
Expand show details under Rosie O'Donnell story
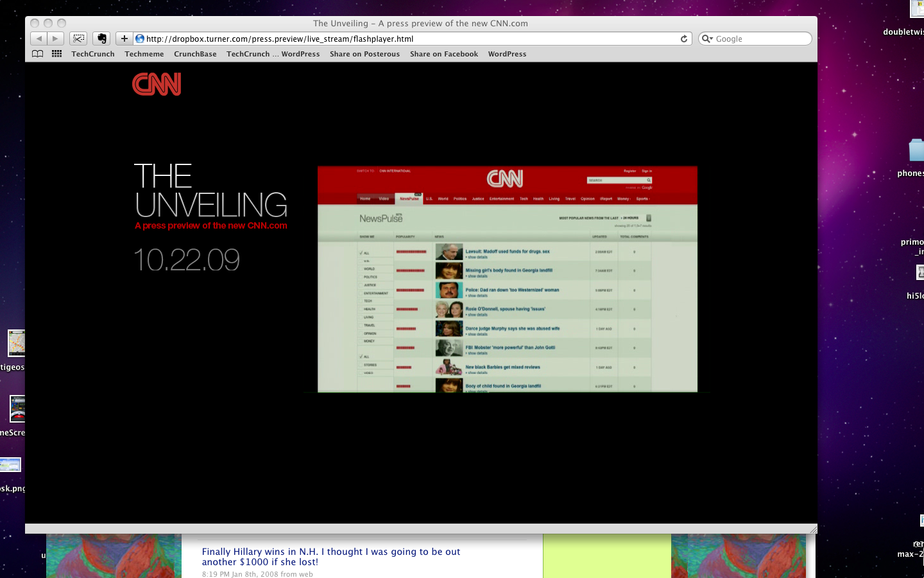477,315
